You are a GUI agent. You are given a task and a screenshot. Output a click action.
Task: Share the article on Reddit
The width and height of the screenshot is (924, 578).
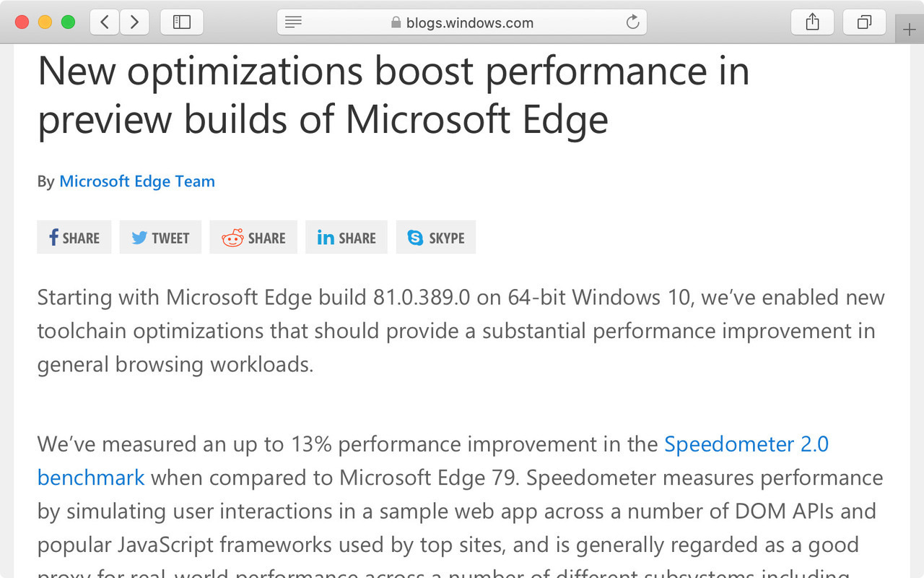[x=253, y=238]
